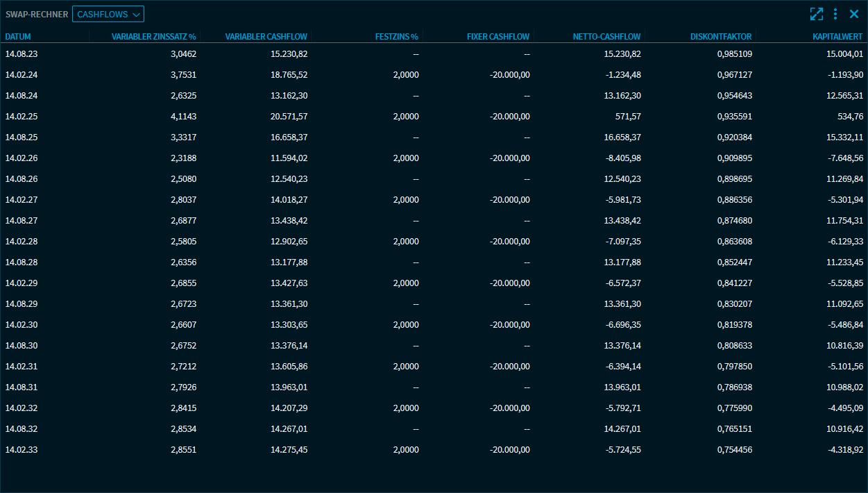
Task: Sort by the Datum column header
Action: [x=18, y=37]
